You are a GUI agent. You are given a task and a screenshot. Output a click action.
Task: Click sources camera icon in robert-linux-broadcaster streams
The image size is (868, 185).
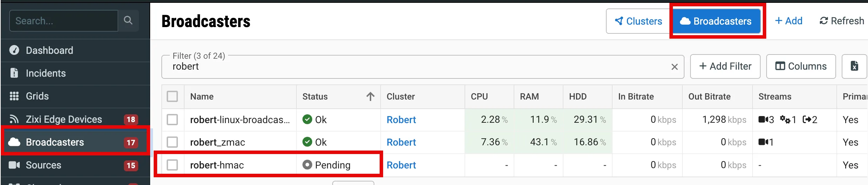(763, 120)
